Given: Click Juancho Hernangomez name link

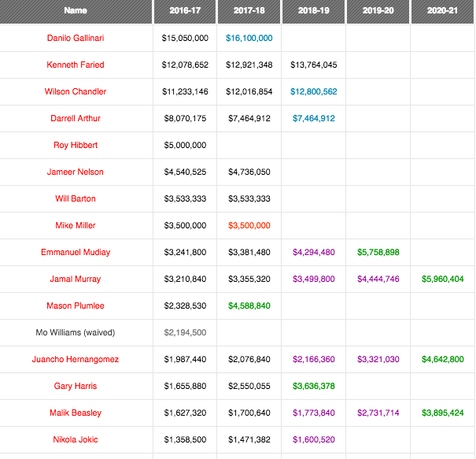Looking at the screenshot, I should (76, 359).
